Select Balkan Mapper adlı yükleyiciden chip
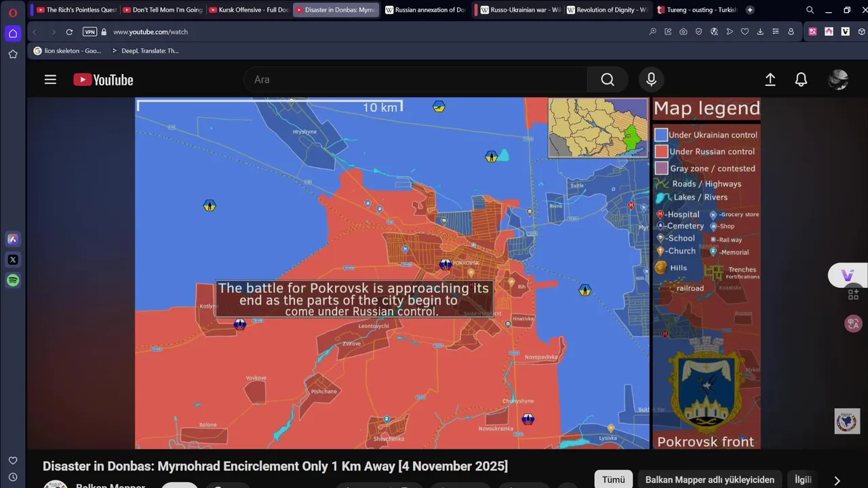This screenshot has width=868, height=488. point(710,480)
